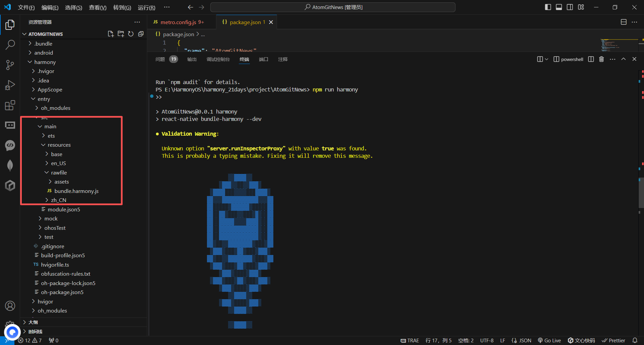Switch to metro.config.js tab
The height and width of the screenshot is (345, 644).
point(179,22)
